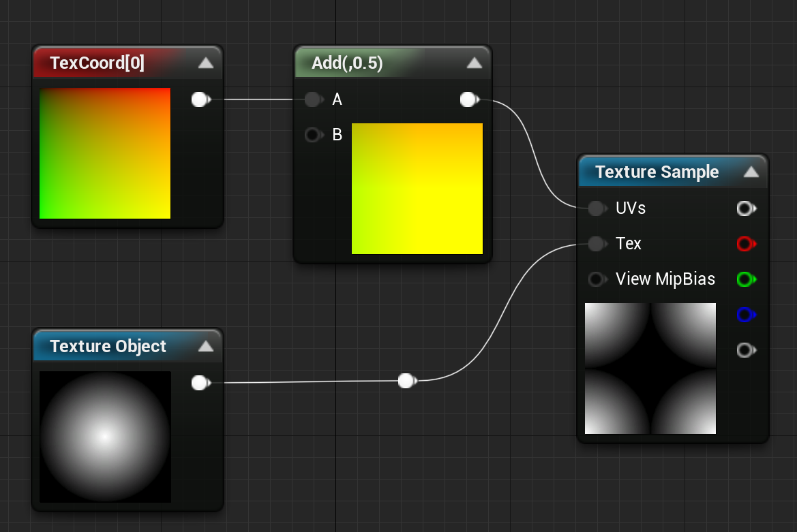Click the green channel output pin
This screenshot has height=532, width=797.
(x=746, y=279)
